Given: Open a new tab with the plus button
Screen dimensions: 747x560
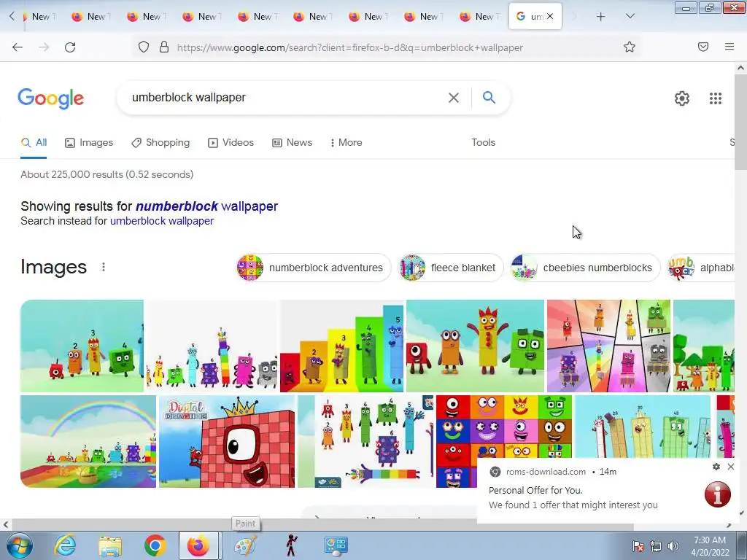Looking at the screenshot, I should coord(601,17).
